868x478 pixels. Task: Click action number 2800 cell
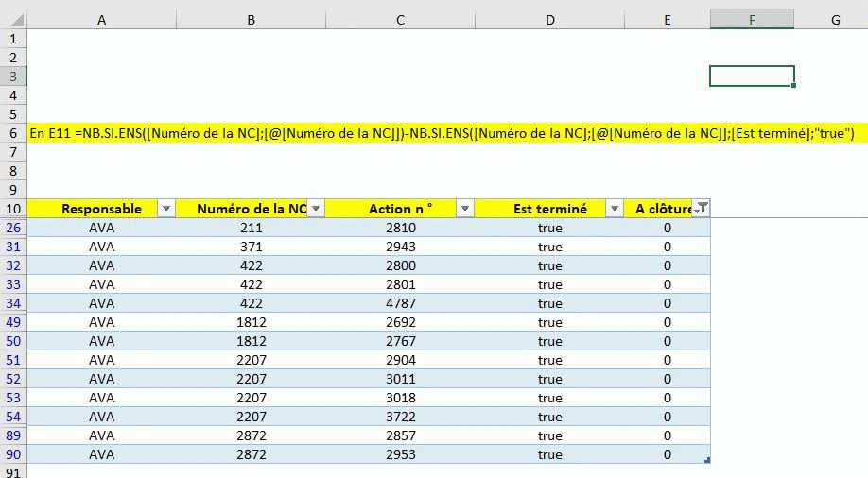[401, 265]
